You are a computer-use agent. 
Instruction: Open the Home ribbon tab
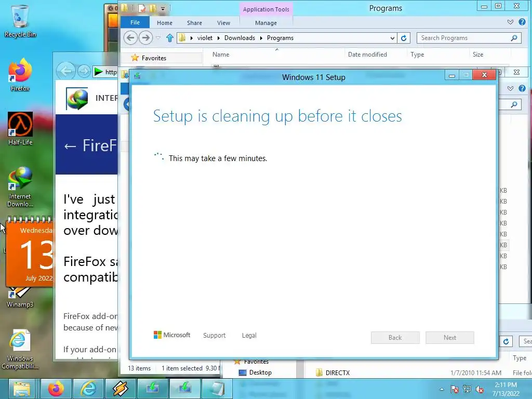coord(165,23)
